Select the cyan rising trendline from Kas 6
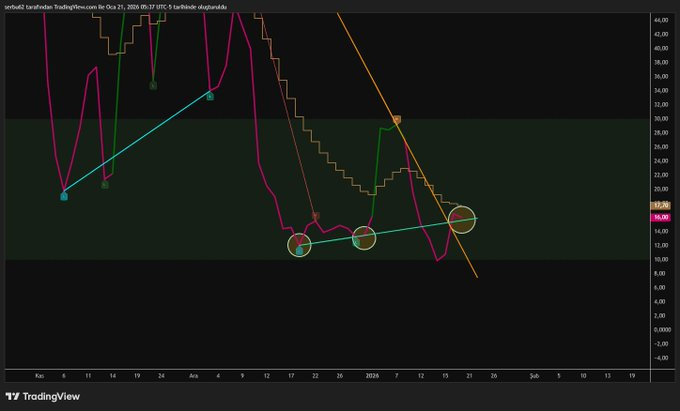The height and width of the screenshot is (411, 680). pyautogui.click(x=137, y=141)
